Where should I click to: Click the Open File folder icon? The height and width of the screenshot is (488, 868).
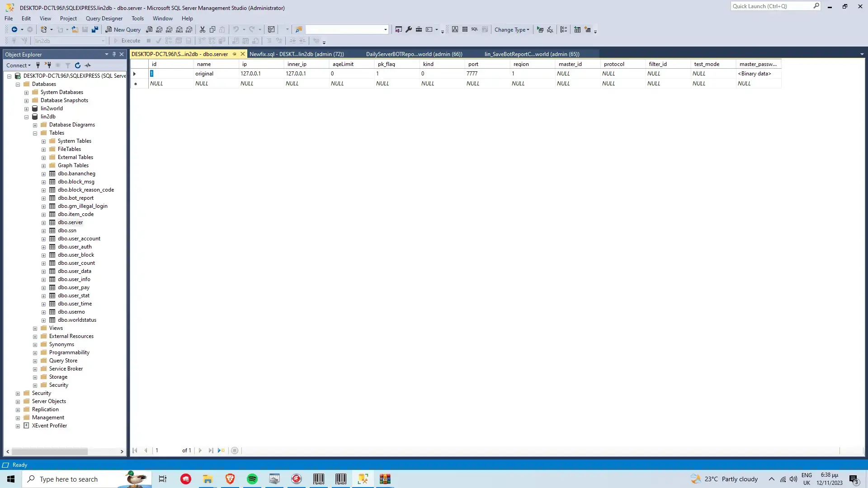pos(75,29)
